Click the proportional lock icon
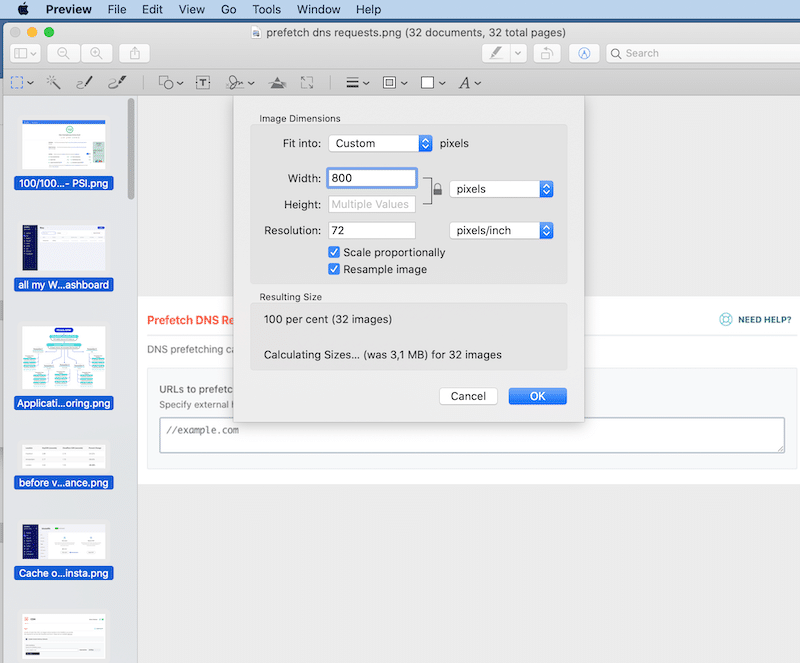Viewport: 800px width, 663px height. 437,190
